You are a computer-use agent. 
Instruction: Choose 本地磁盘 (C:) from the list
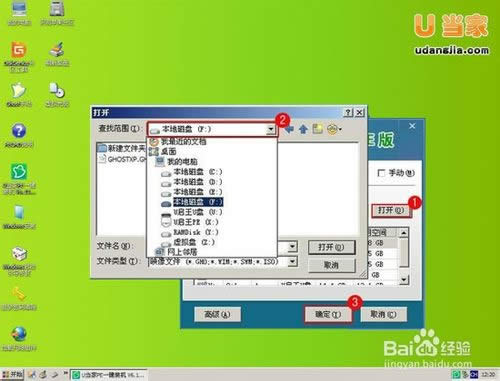192,172
